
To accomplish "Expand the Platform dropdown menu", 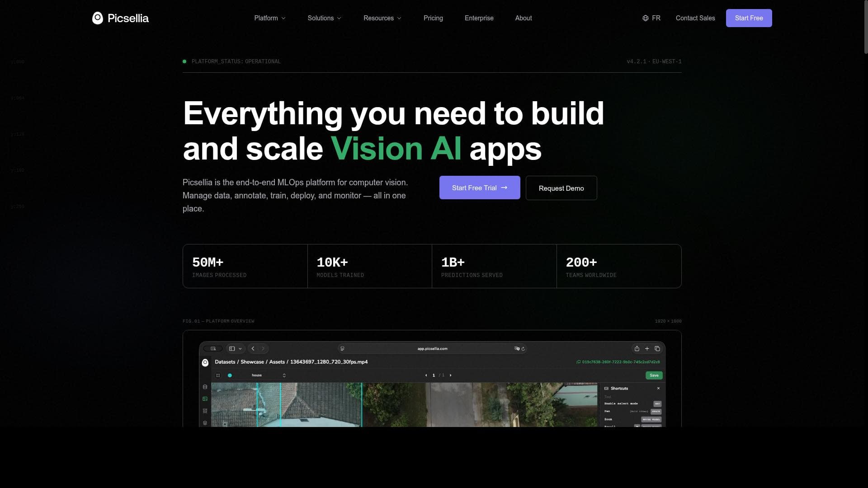I will click(269, 18).
